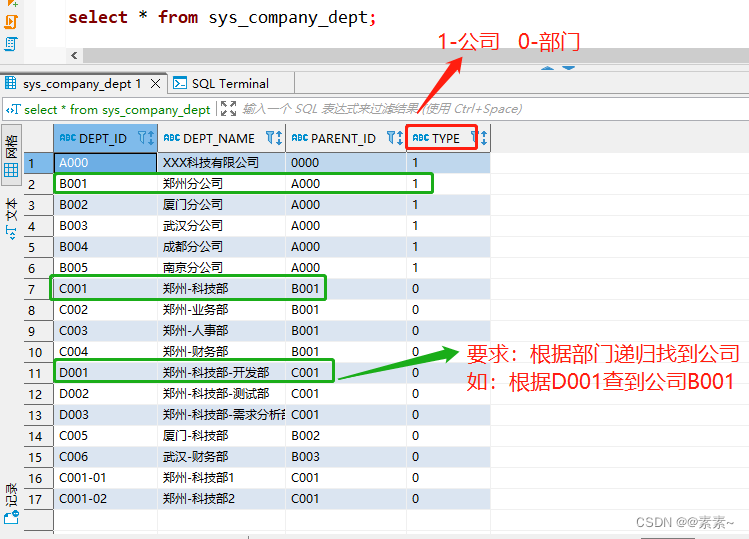Open filter/sort options on DEPT_NAME column
This screenshot has height=539, width=749.
pos(274,138)
